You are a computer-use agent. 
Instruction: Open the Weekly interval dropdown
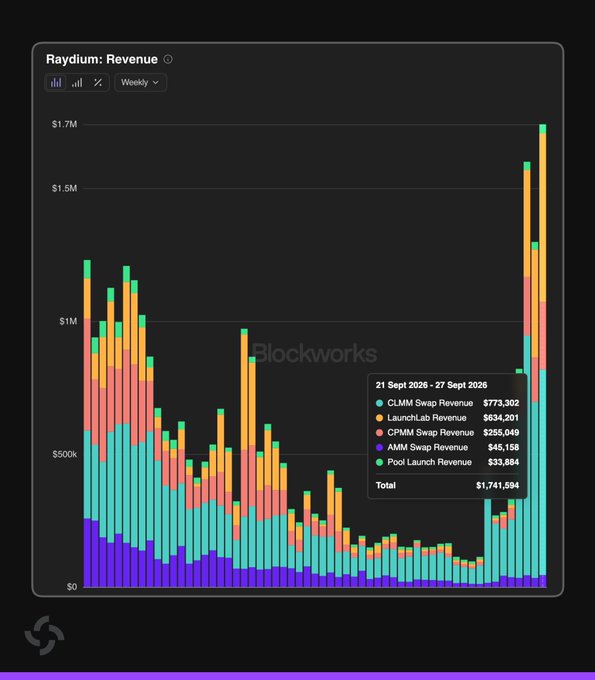140,82
